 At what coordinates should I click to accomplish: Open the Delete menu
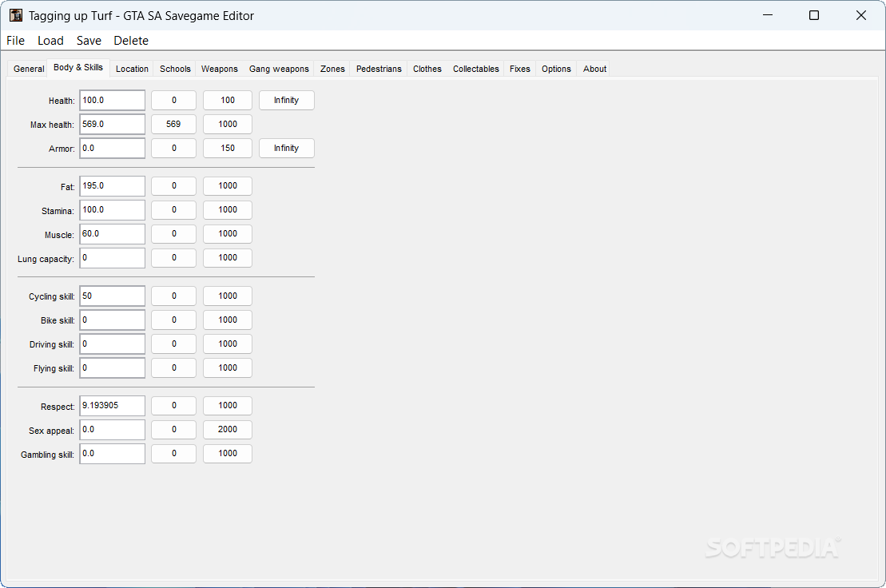[131, 41]
